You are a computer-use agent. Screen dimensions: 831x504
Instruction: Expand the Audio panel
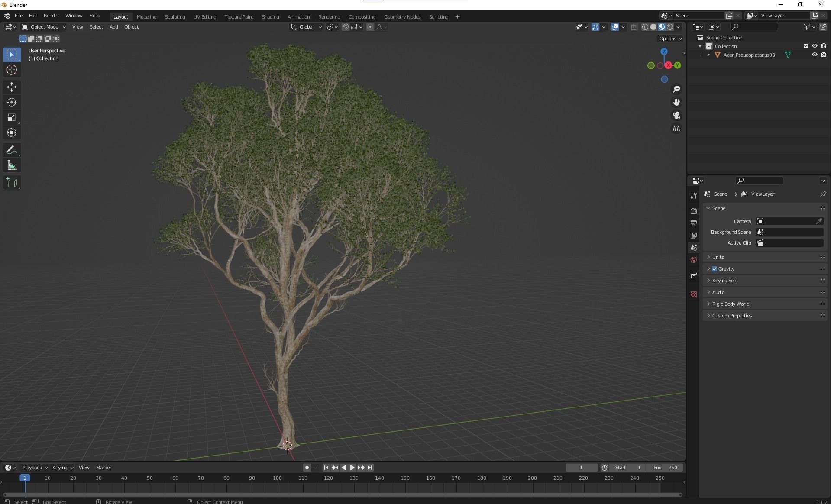point(765,292)
